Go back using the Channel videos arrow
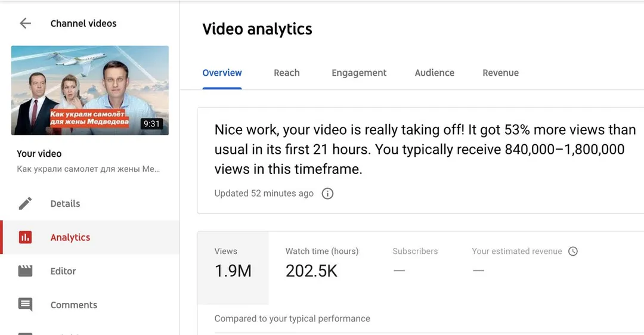644x335 pixels. 26,23
